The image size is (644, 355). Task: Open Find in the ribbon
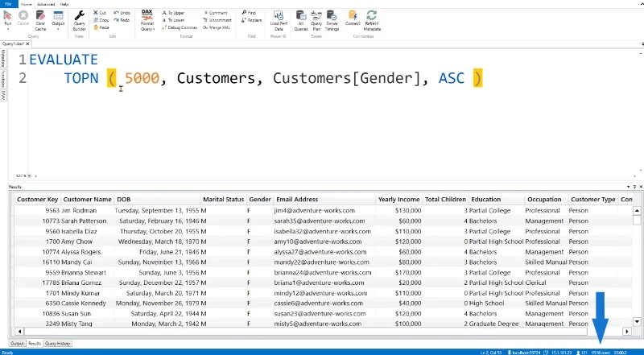point(249,13)
